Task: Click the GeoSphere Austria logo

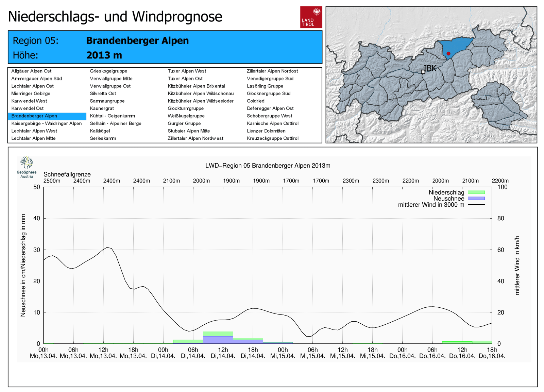Action: [x=27, y=167]
